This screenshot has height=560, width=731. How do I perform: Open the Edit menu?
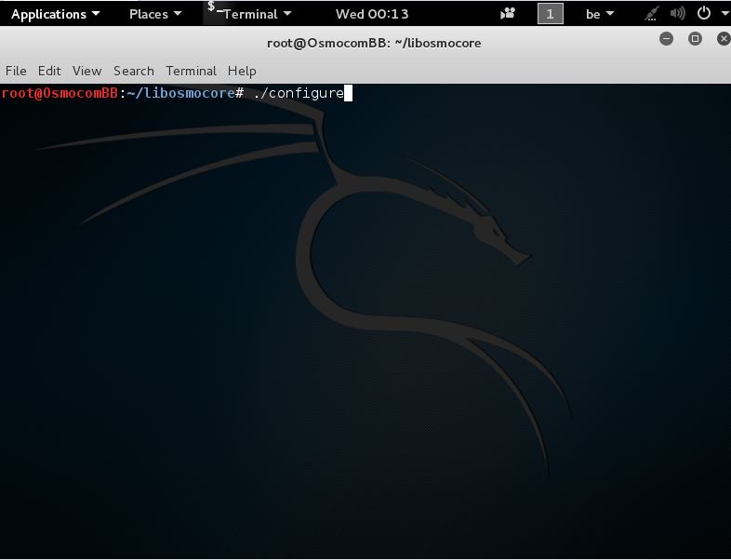[49, 71]
